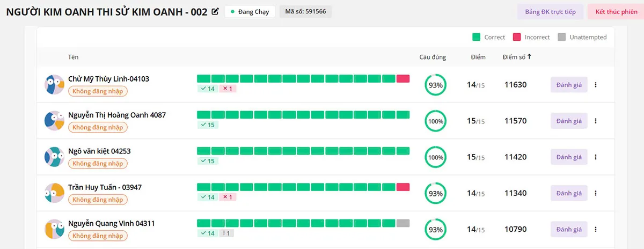Click Đánh giá for Chử Mỹ Thùy Linh-04103
The image size is (644, 249).
(x=569, y=85)
